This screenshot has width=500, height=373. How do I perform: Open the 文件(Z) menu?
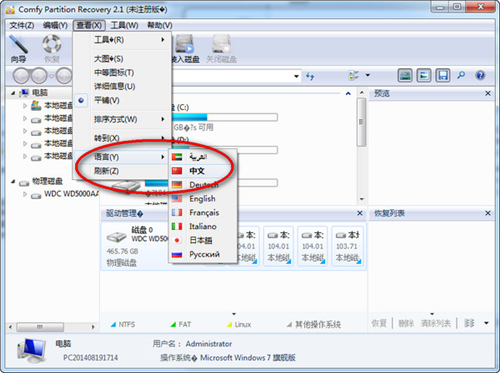(x=22, y=25)
